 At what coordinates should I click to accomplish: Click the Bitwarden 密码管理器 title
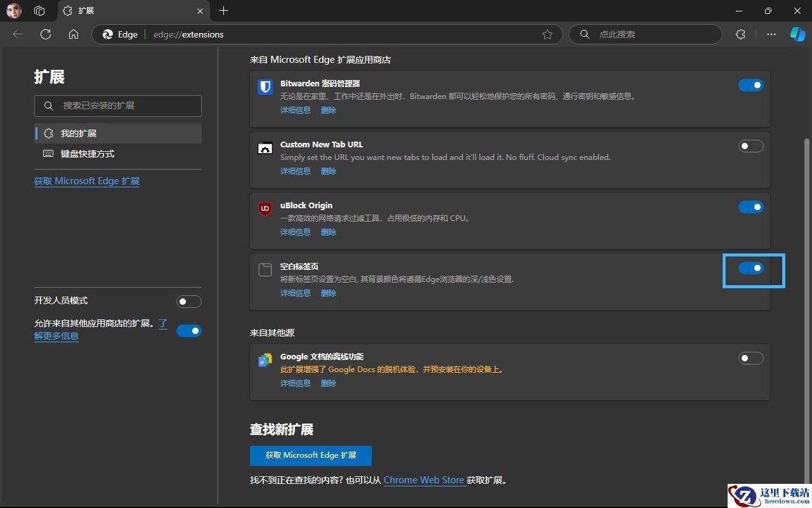pos(320,83)
